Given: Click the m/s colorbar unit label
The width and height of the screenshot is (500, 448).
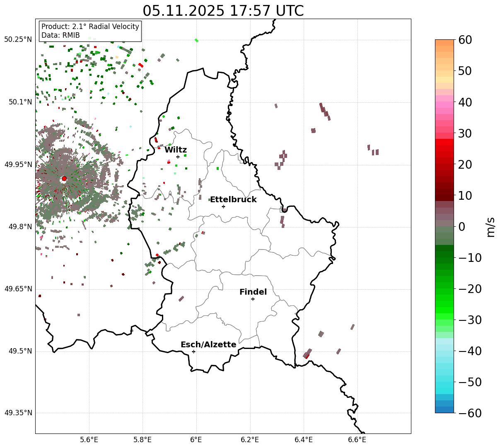Looking at the screenshot, I should (x=490, y=227).
